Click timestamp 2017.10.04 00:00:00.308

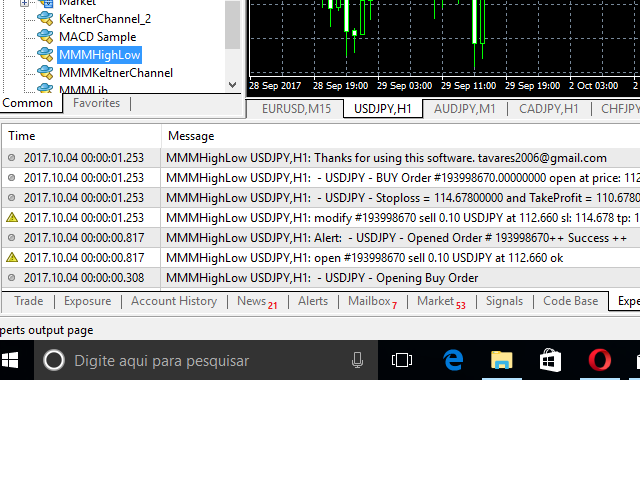click(x=84, y=278)
